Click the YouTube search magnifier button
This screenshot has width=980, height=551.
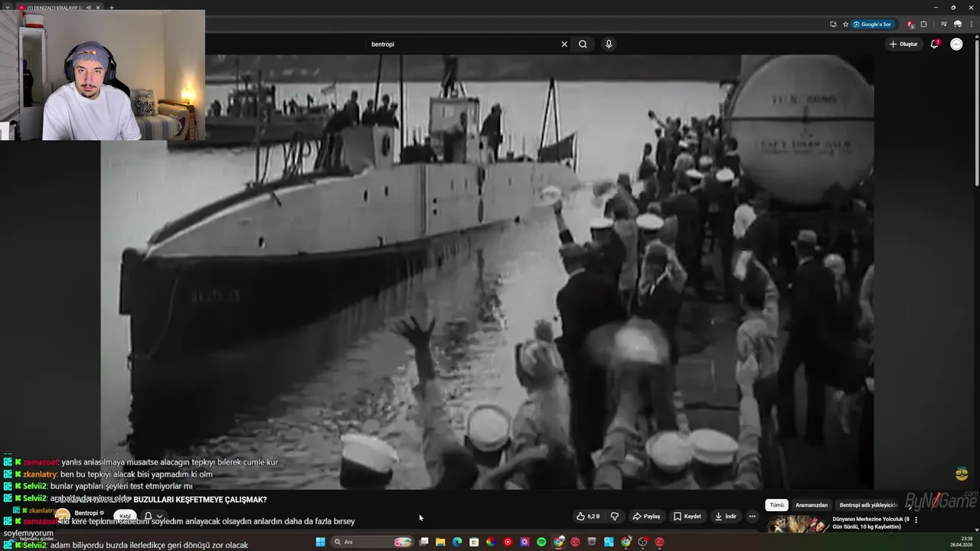[x=583, y=44]
